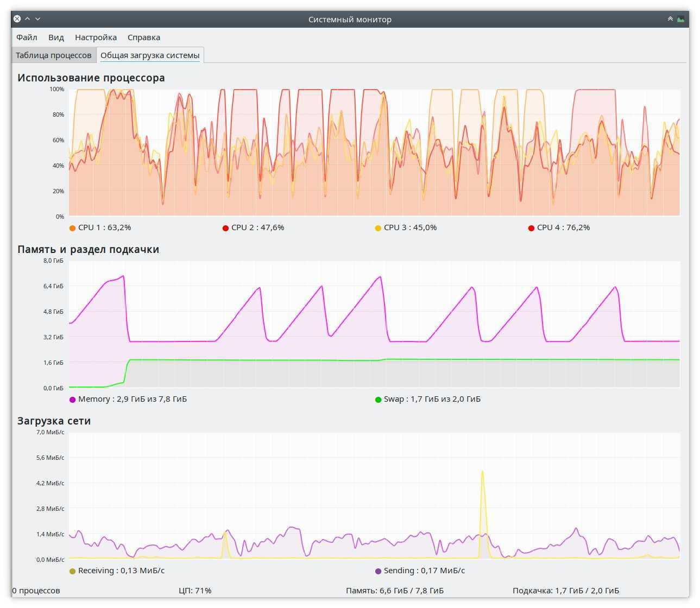Close the Системный монитор window
The width and height of the screenshot is (700, 608).
pos(17,19)
